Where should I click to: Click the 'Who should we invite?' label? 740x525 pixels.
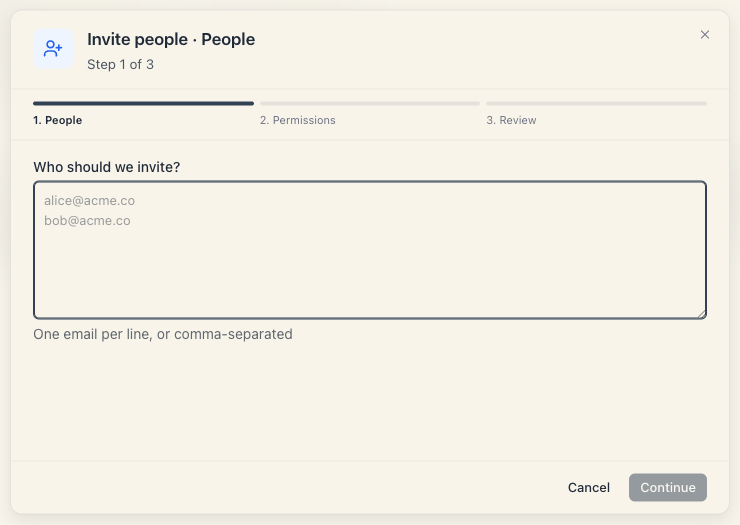click(107, 167)
